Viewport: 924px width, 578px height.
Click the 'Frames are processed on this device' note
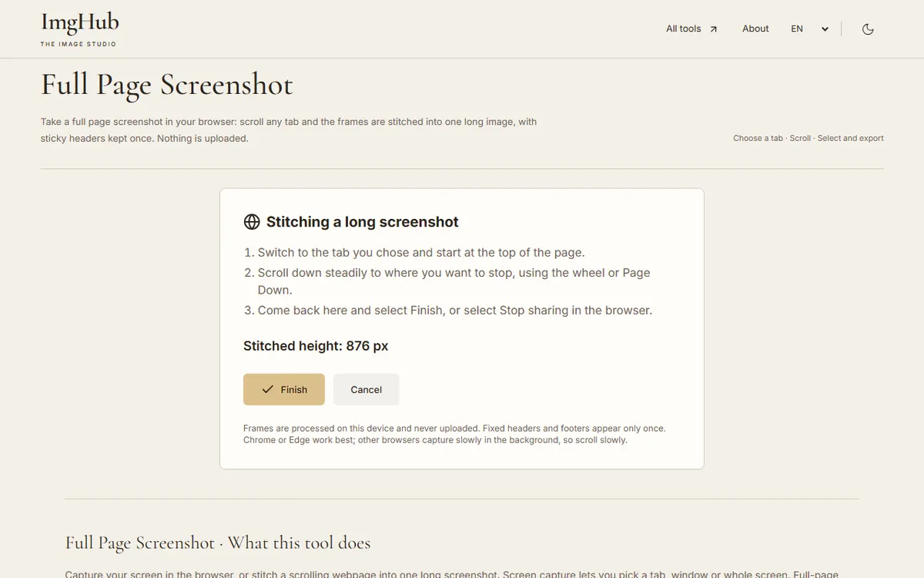454,434
